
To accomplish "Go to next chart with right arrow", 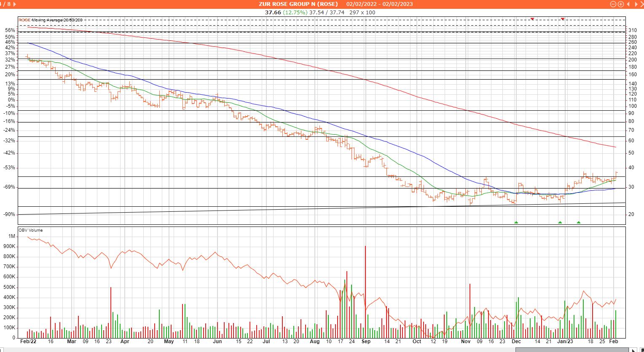I will (x=636, y=4).
